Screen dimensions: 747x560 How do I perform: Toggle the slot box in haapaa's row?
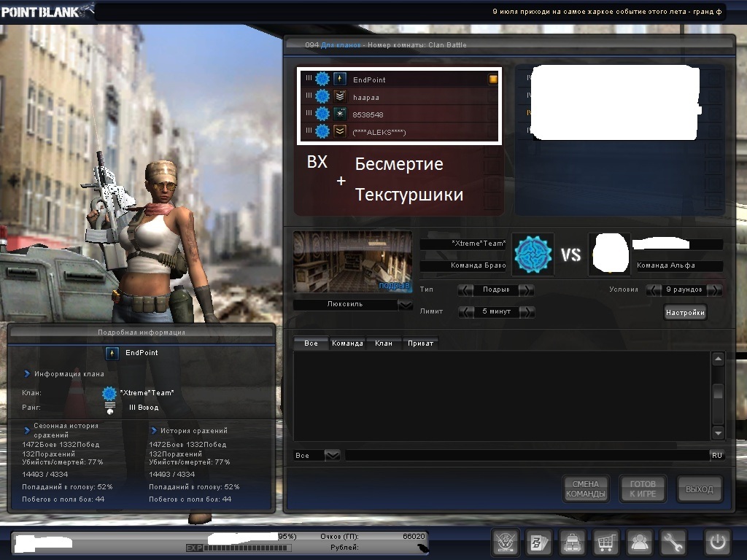coord(493,97)
